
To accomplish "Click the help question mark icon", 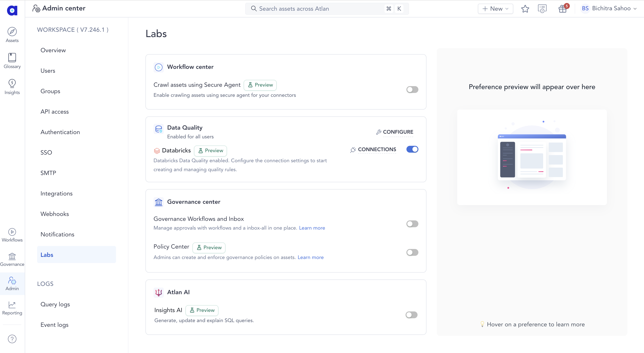I will pyautogui.click(x=12, y=339).
